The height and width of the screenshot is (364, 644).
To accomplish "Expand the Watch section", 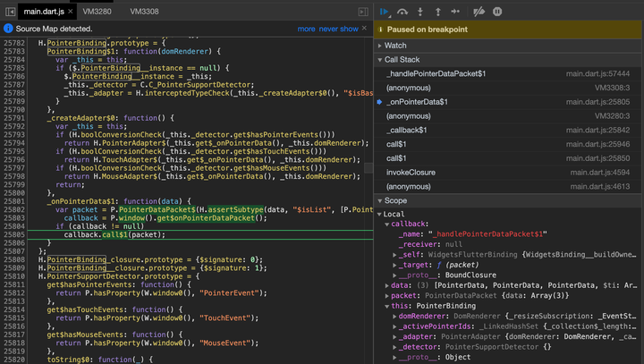I will point(394,45).
